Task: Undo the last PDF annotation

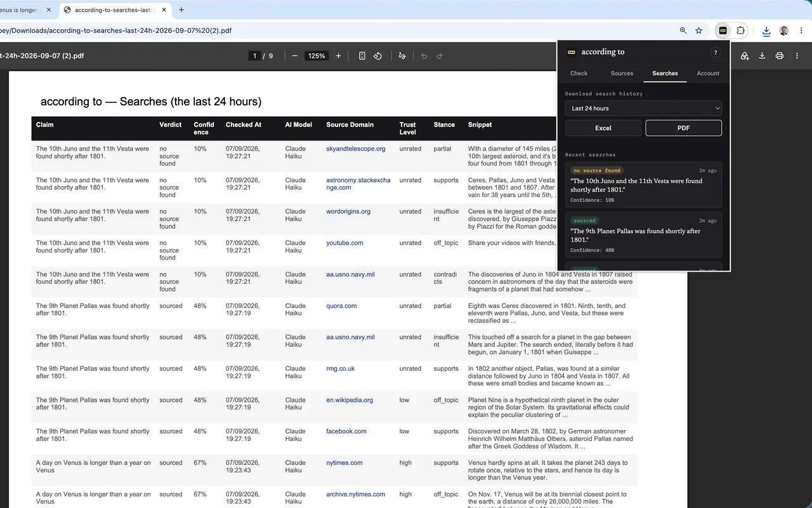Action: (x=424, y=56)
